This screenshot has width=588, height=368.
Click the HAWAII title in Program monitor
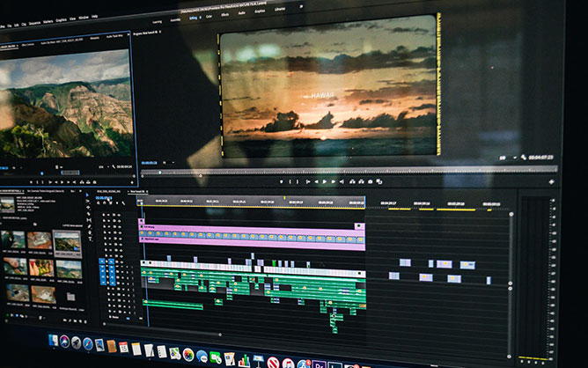coord(322,96)
